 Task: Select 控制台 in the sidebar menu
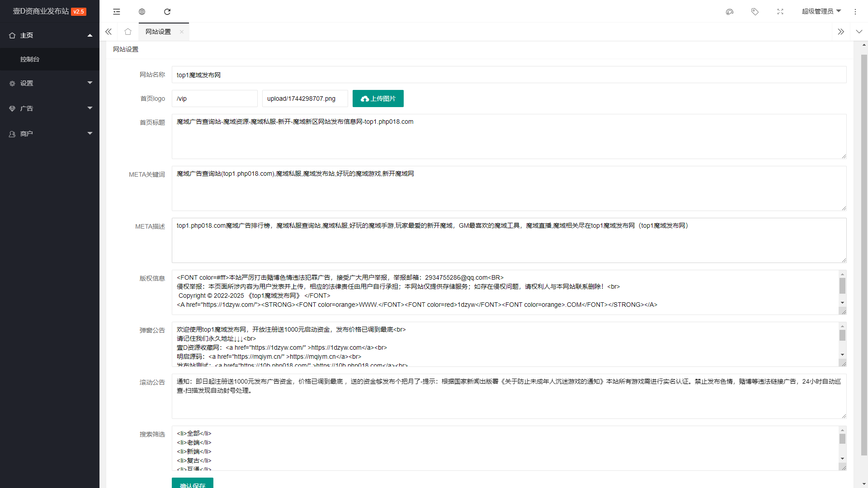pyautogui.click(x=30, y=59)
